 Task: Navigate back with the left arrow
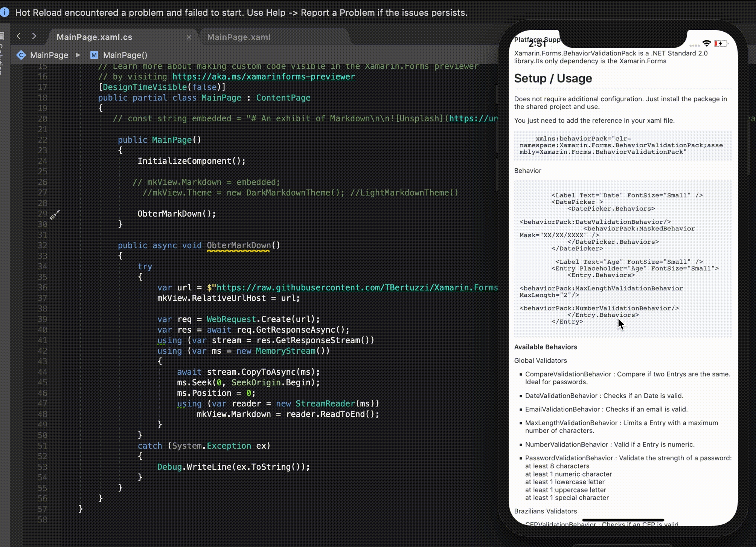click(x=19, y=36)
